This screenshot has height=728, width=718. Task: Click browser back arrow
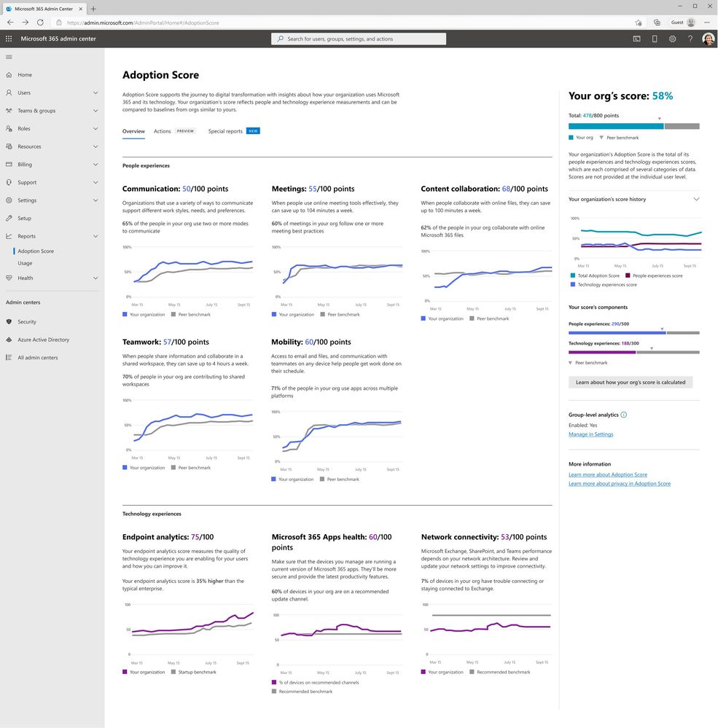(x=10, y=23)
